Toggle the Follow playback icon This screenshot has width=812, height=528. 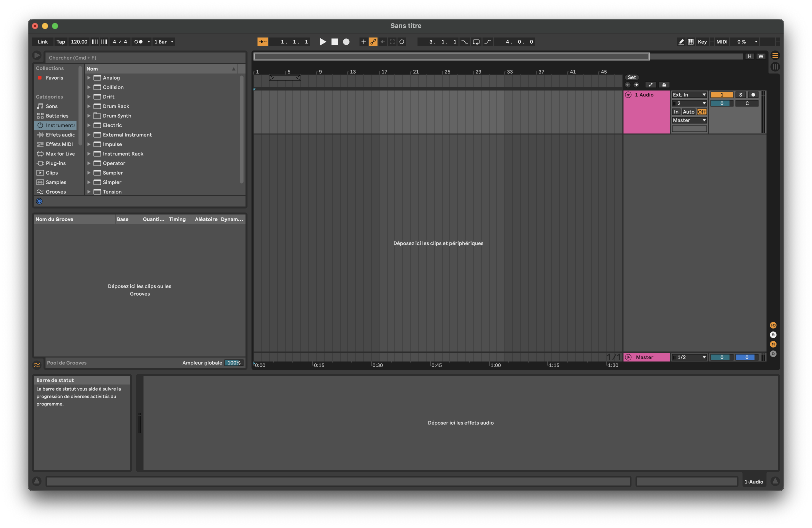coord(262,41)
